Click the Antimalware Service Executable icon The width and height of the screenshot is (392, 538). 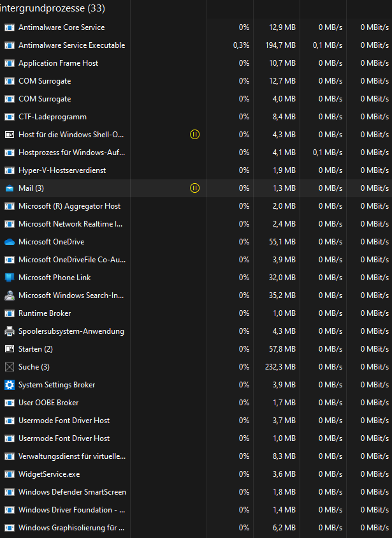click(x=10, y=45)
